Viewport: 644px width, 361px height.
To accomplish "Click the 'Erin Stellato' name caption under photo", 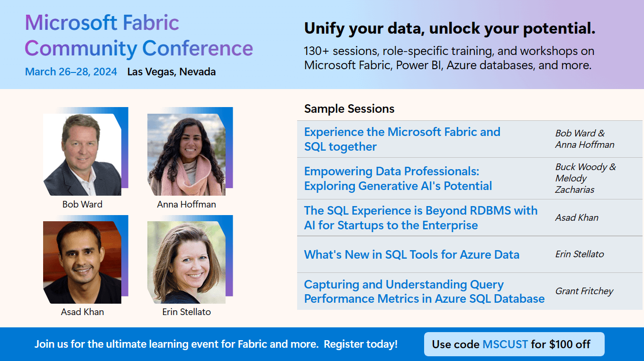I will (x=186, y=312).
